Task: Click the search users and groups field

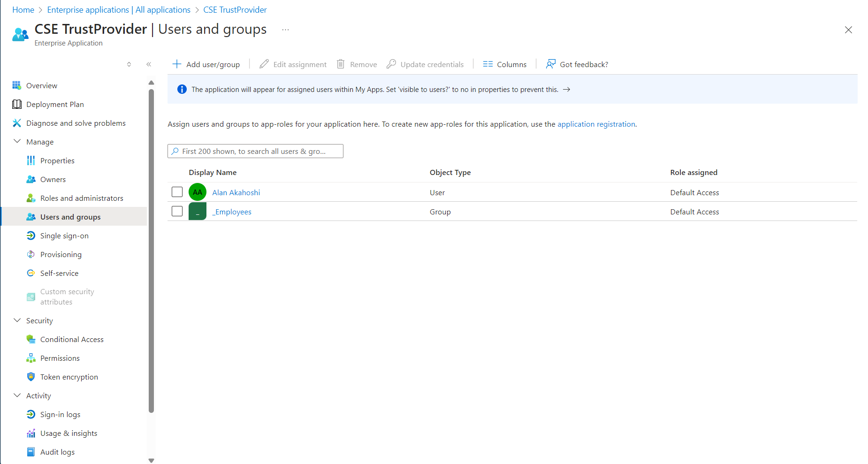Action: [x=256, y=151]
